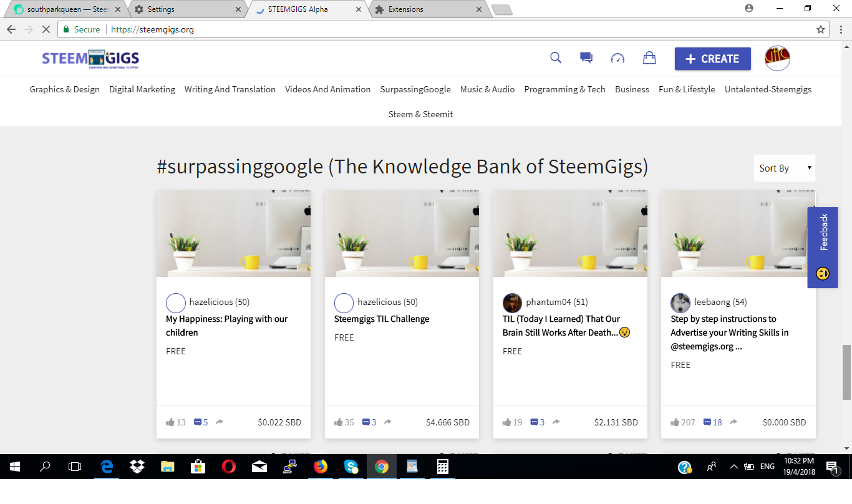Open the Sort By dropdown
The height and width of the screenshot is (504, 852).
click(785, 168)
